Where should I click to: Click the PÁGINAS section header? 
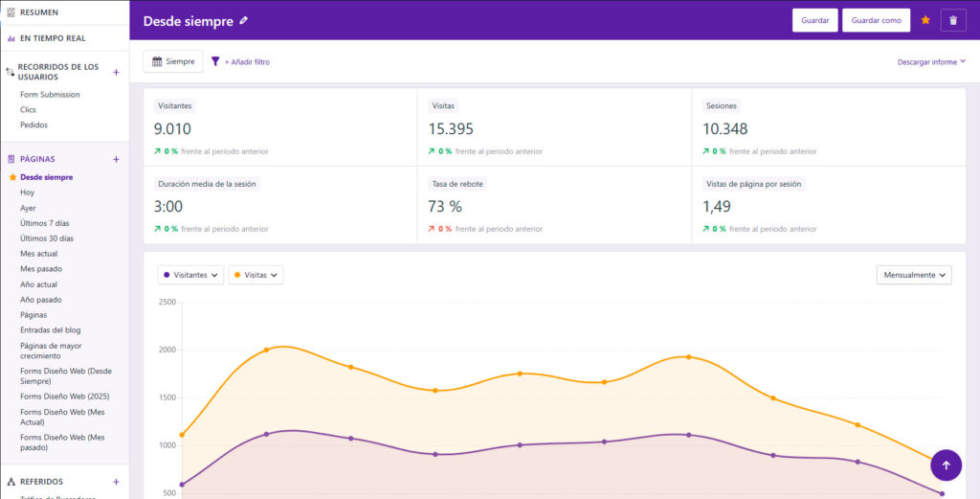(37, 159)
